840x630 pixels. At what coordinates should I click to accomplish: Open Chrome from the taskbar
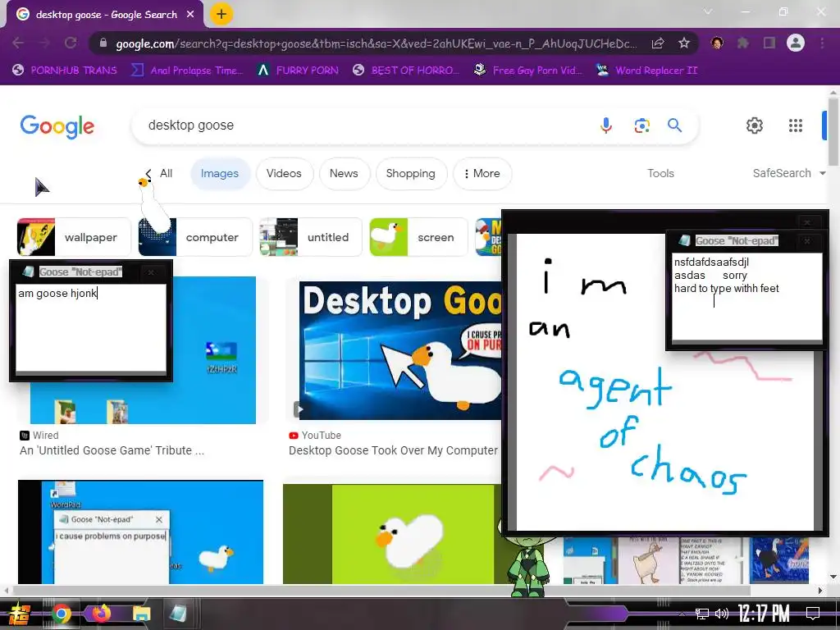coord(62,614)
